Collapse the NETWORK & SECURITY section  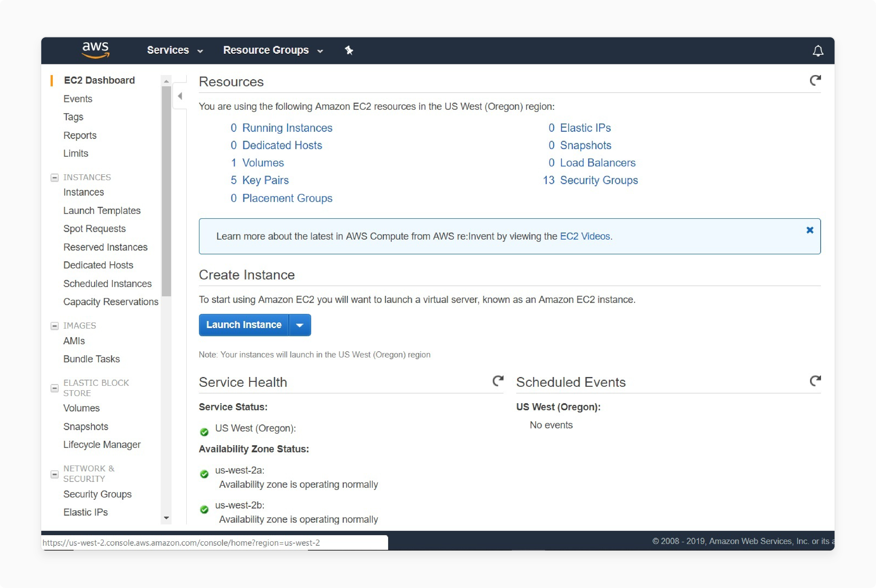point(54,474)
